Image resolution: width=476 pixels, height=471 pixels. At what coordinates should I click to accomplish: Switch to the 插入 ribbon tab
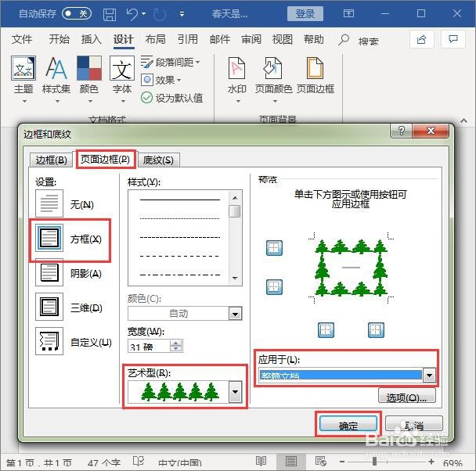(x=91, y=39)
